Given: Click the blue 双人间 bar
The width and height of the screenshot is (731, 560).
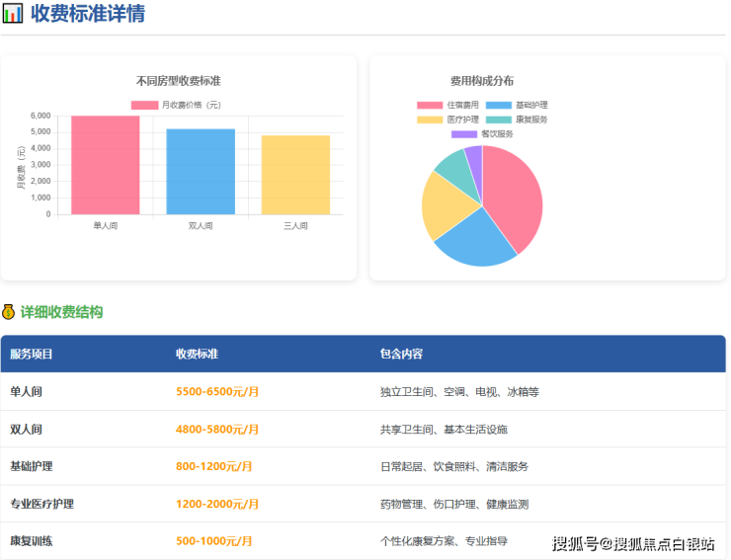Looking at the screenshot, I should coord(201,171).
